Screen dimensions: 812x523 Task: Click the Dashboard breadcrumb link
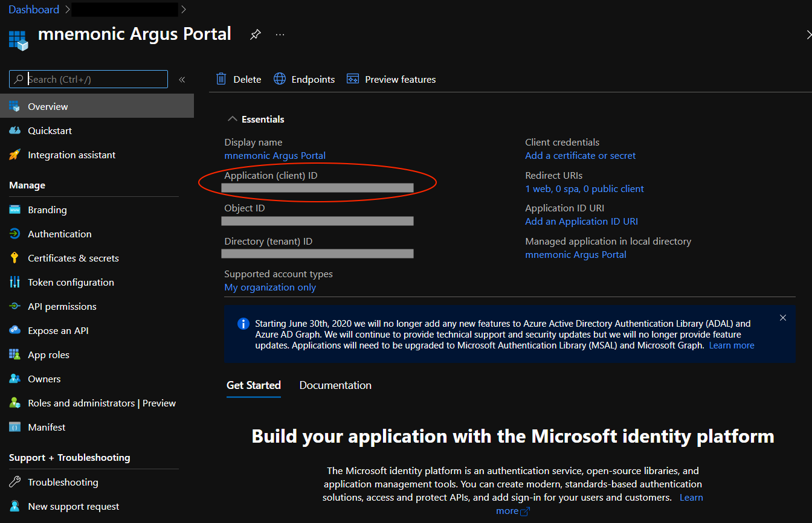(34, 10)
